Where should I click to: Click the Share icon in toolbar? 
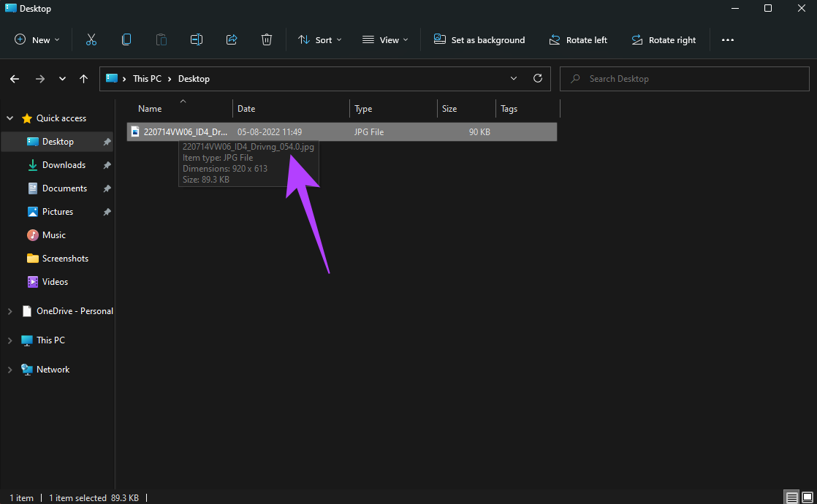point(232,40)
